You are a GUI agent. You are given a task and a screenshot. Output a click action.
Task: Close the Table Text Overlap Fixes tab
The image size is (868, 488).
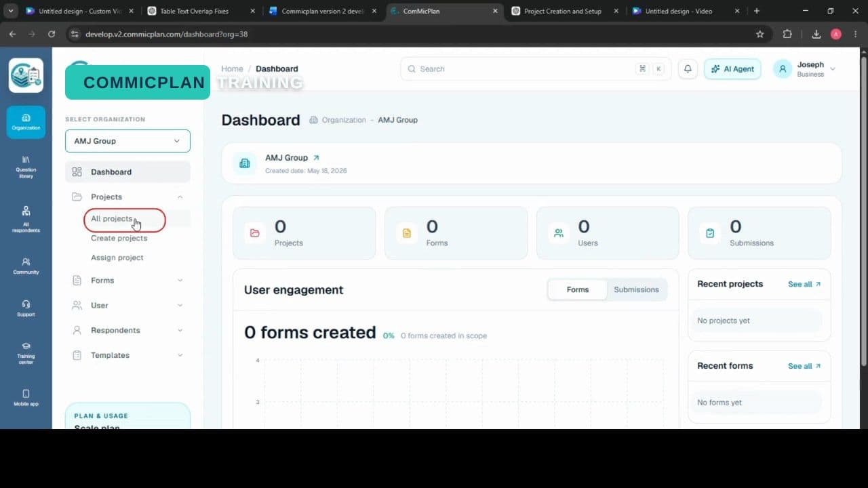coord(253,11)
